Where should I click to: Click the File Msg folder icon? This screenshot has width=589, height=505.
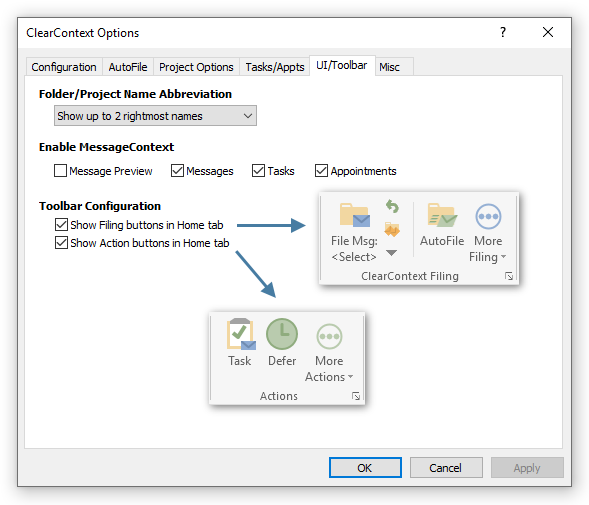tap(354, 215)
